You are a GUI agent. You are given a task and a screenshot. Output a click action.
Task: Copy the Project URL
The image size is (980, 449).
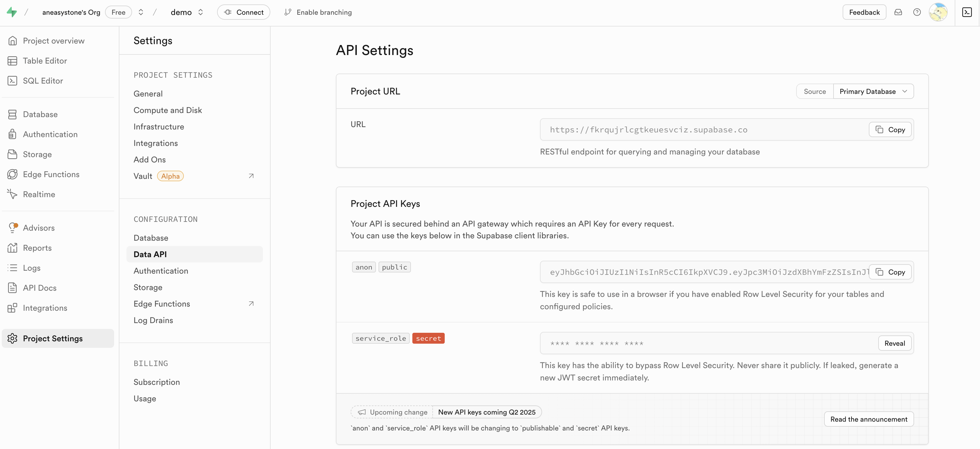(x=890, y=130)
